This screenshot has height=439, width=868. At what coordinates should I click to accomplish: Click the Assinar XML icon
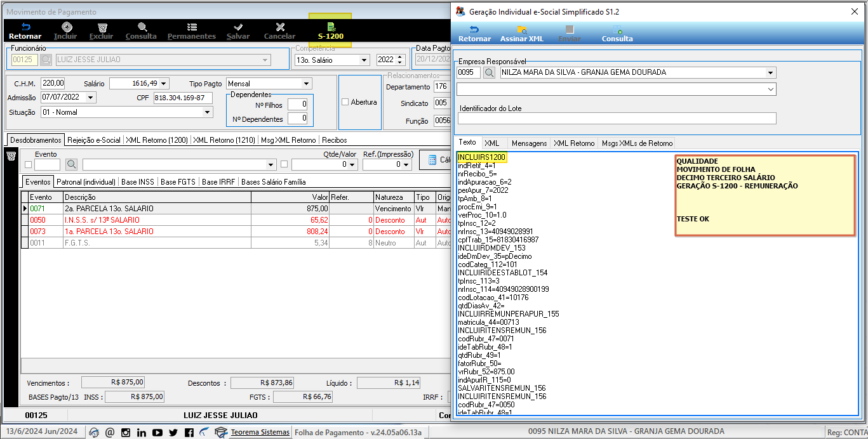coord(522,29)
